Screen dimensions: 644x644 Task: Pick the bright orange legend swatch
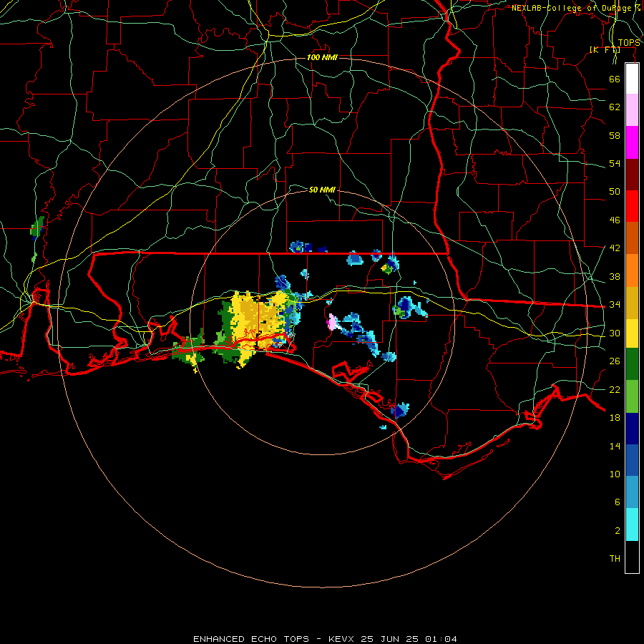coord(632,270)
